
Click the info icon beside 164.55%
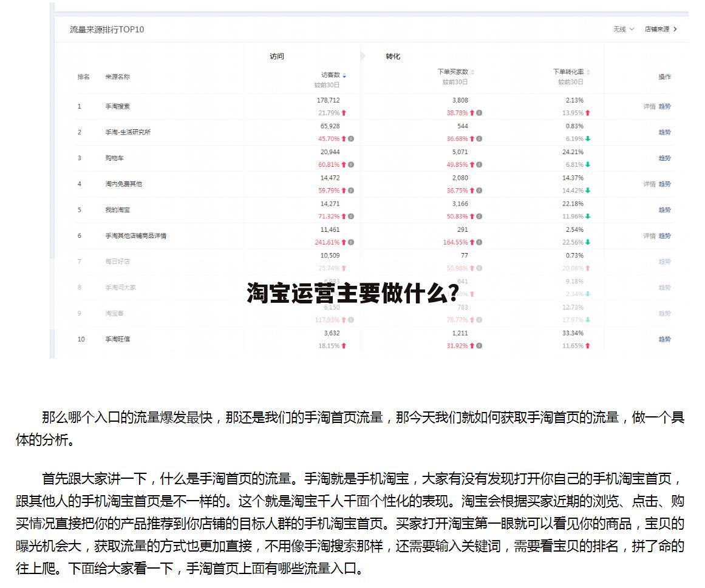tap(479, 242)
